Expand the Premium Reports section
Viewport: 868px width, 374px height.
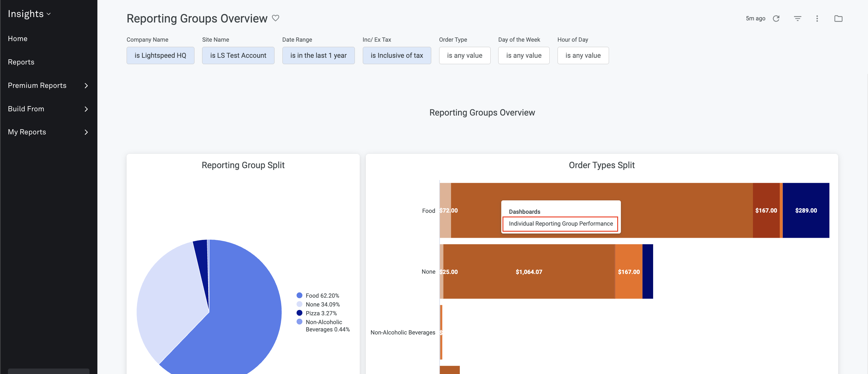86,85
